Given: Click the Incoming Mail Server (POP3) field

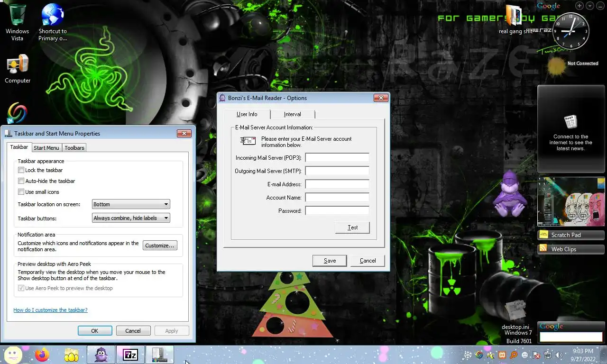Looking at the screenshot, I should (x=337, y=157).
